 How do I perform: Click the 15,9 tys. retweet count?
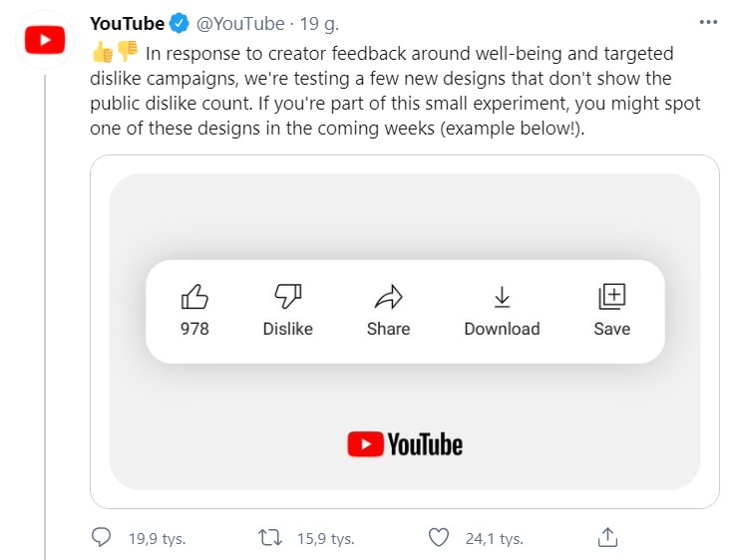(326, 538)
